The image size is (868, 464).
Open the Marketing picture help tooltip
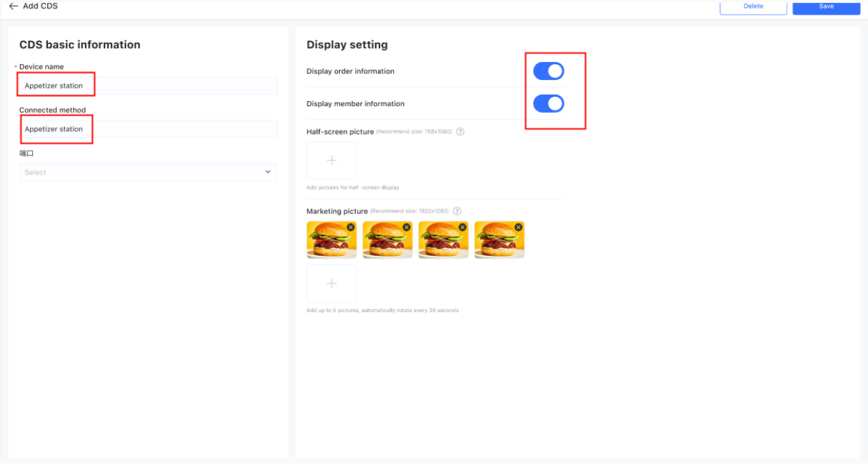point(457,211)
